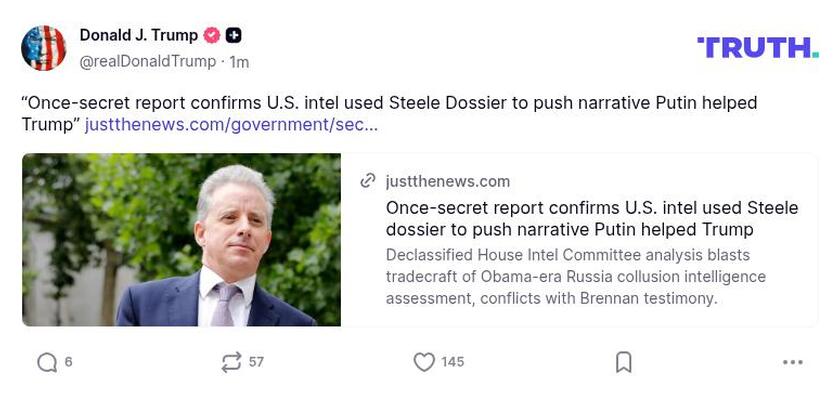Screen dimensions: 840x406
Task: Click the black plus badge beside the name
Action: pos(233,36)
